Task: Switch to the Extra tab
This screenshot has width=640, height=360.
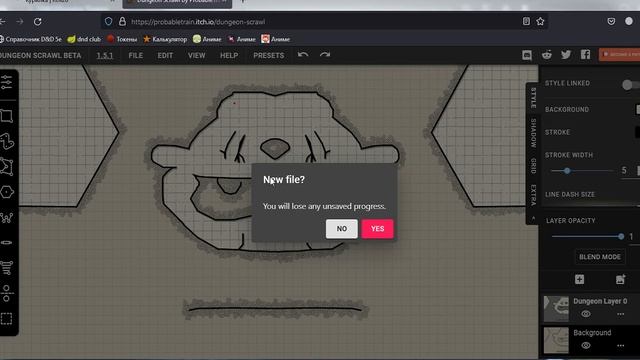Action: (533, 194)
